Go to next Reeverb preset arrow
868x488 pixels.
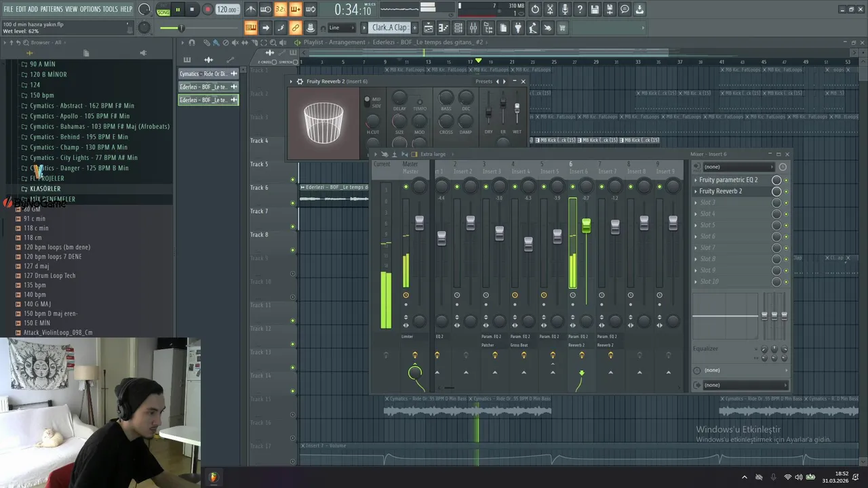[505, 81]
